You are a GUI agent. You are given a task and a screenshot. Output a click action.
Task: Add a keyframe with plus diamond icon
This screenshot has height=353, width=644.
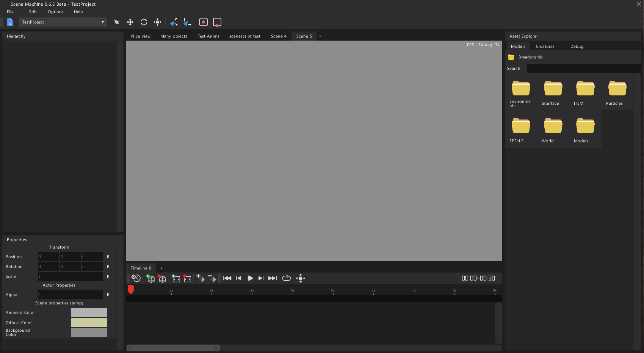[x=200, y=278]
